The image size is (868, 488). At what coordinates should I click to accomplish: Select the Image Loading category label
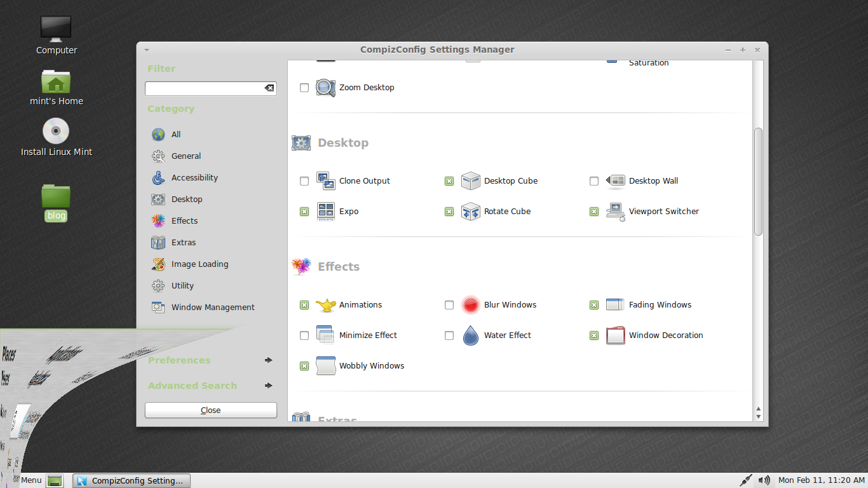point(200,264)
